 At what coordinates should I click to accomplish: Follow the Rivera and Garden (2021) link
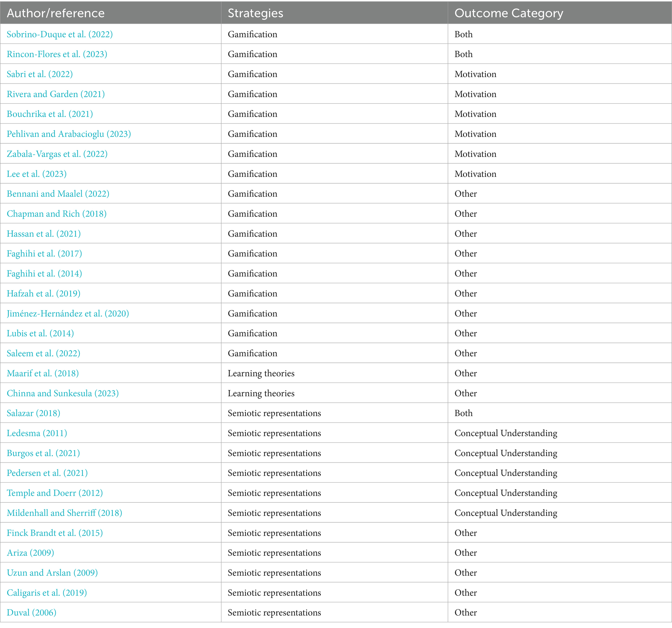56,94
